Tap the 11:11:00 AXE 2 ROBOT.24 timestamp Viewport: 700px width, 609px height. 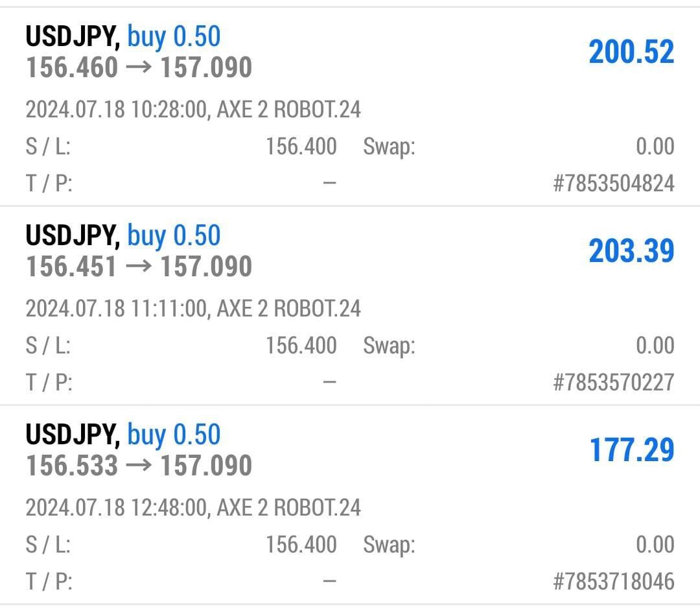193,309
